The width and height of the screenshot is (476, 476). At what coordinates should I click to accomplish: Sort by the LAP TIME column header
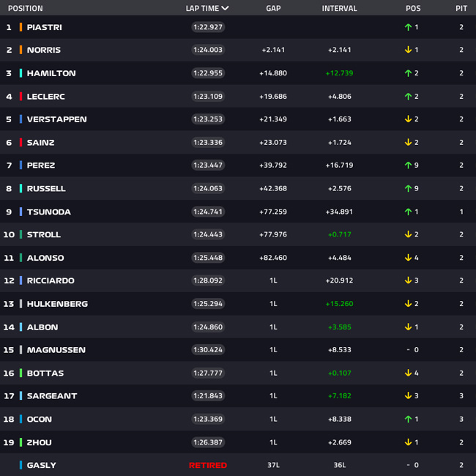click(202, 8)
